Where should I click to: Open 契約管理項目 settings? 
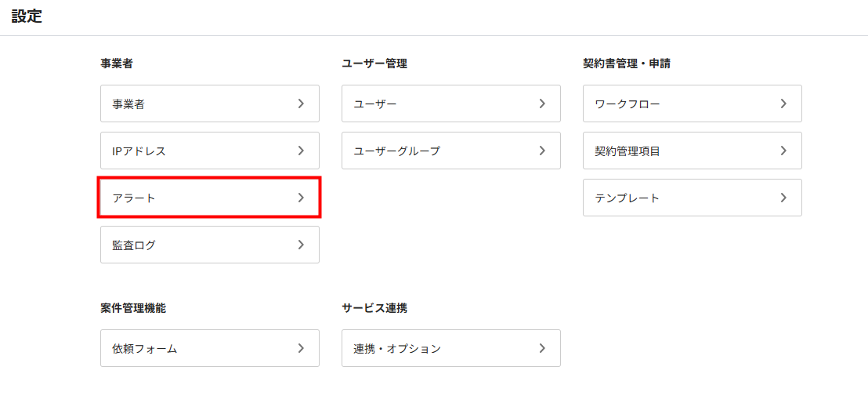tap(693, 151)
